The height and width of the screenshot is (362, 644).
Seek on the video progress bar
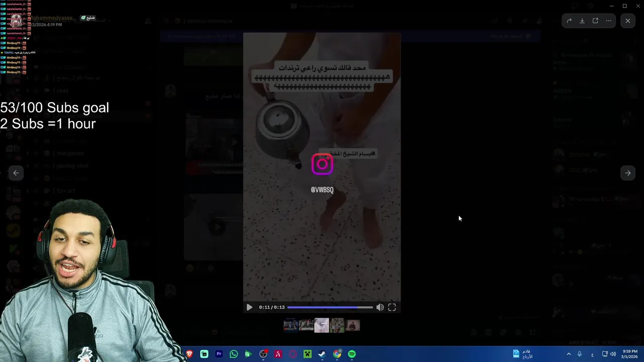click(330, 307)
